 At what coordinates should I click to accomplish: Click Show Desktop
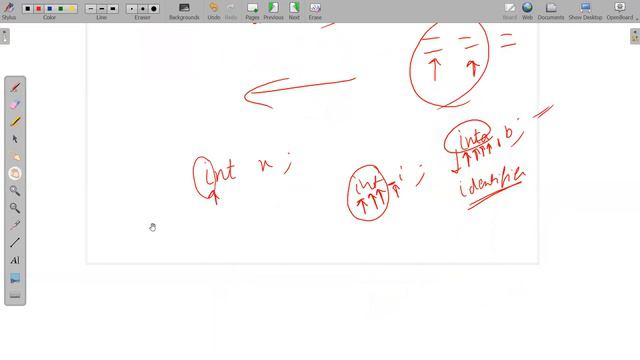point(585,11)
